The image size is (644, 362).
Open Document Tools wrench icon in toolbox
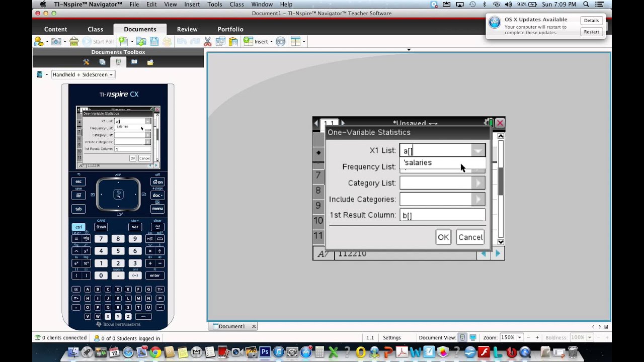pos(86,62)
